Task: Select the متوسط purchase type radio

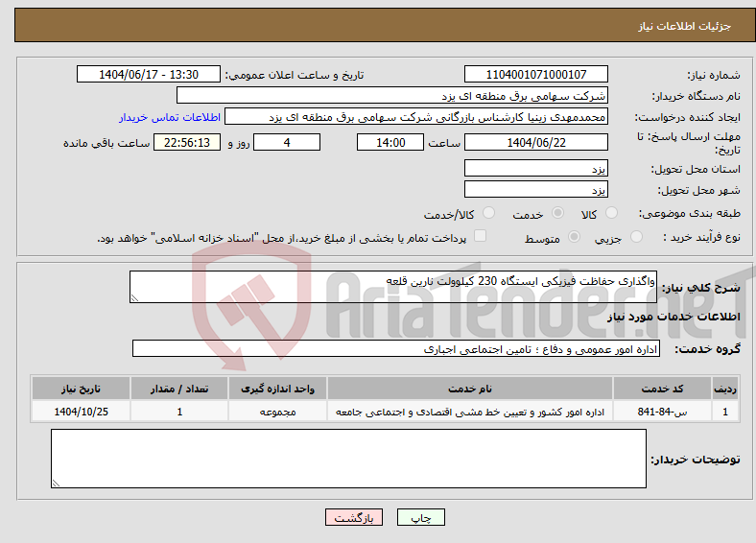Action: [574, 236]
